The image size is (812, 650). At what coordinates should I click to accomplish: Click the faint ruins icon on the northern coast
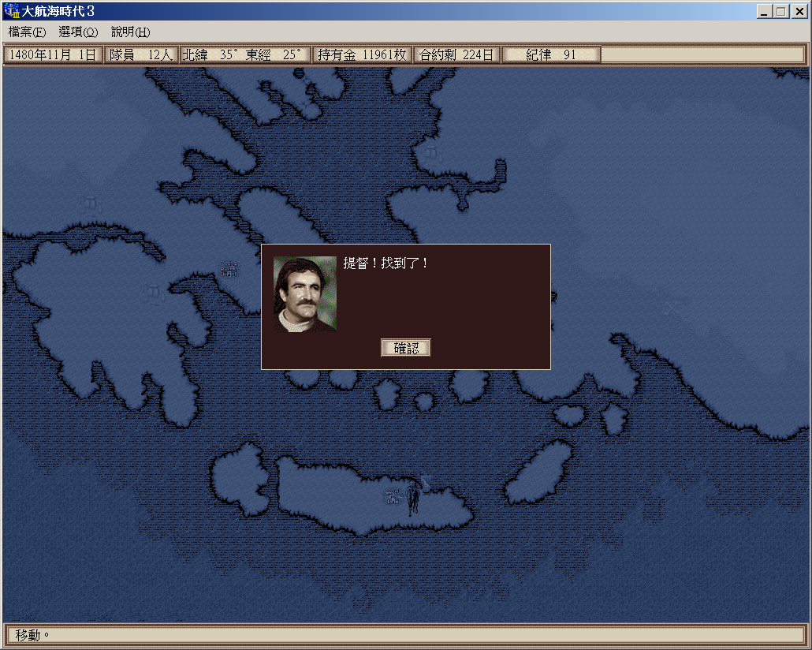pos(430,151)
